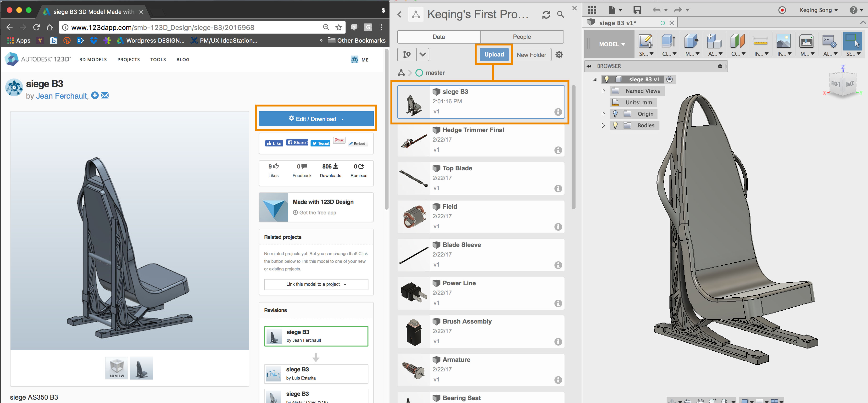This screenshot has height=403, width=868.
Task: Click the refresh icon in data panel
Action: coord(546,15)
